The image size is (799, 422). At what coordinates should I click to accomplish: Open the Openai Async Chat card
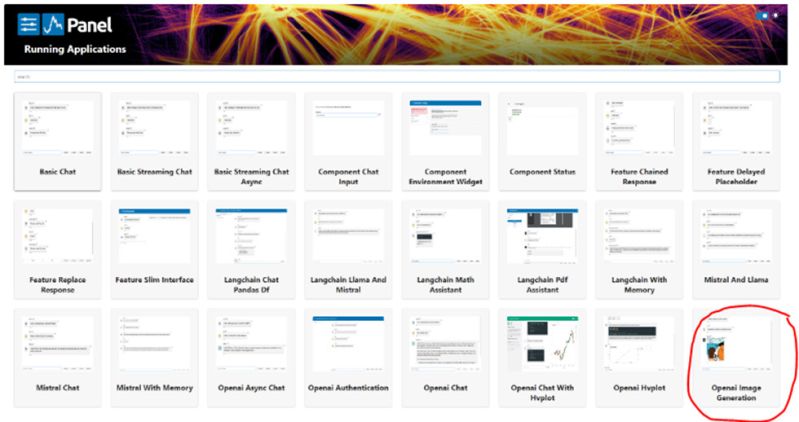[x=251, y=358]
